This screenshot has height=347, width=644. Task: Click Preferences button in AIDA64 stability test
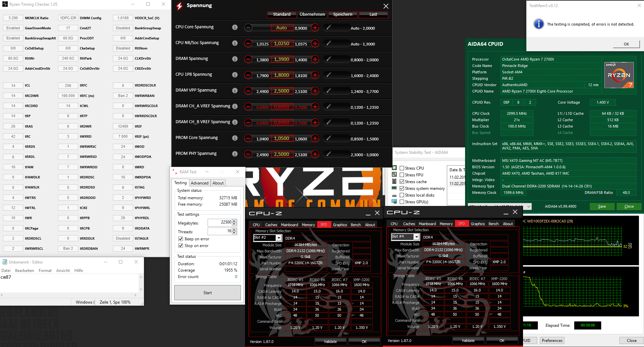[x=552, y=341]
